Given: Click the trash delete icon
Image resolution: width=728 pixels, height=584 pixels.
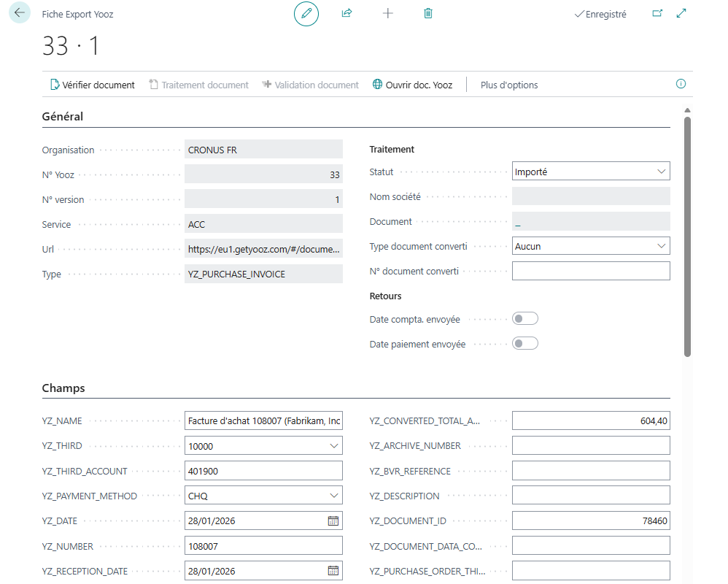Looking at the screenshot, I should point(428,14).
